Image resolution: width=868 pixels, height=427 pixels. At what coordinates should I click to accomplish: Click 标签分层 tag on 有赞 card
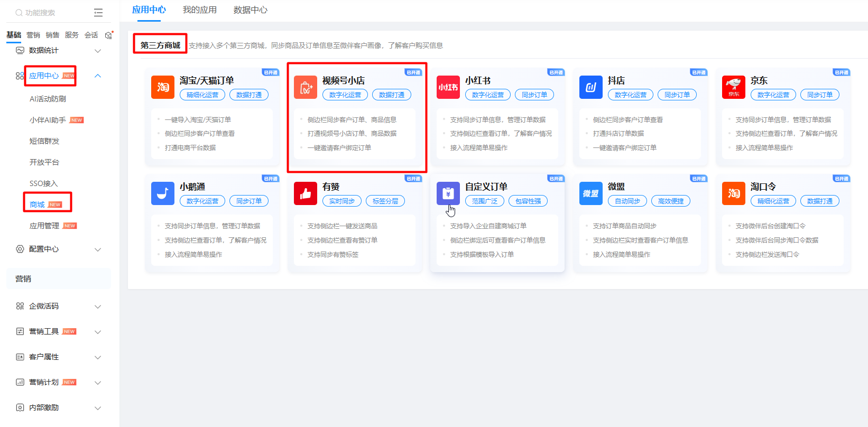[385, 201]
